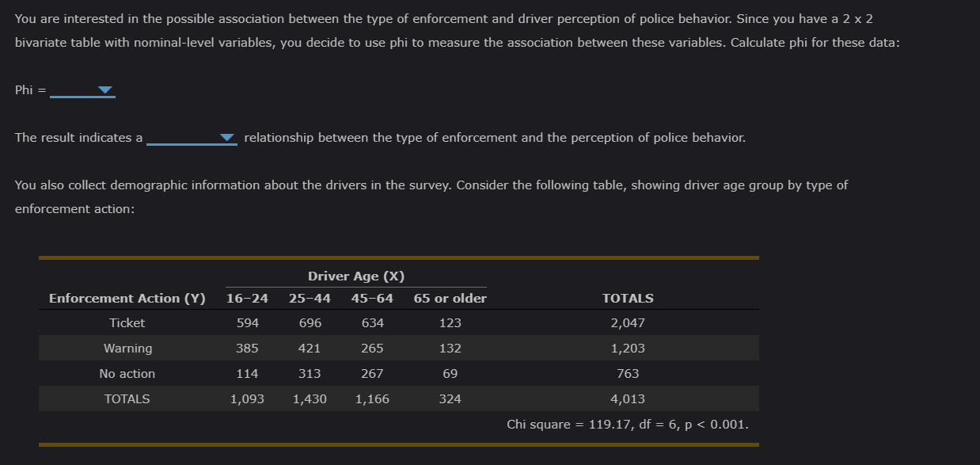Select the Driver Age (X) header
The width and height of the screenshot is (980, 465).
click(355, 276)
